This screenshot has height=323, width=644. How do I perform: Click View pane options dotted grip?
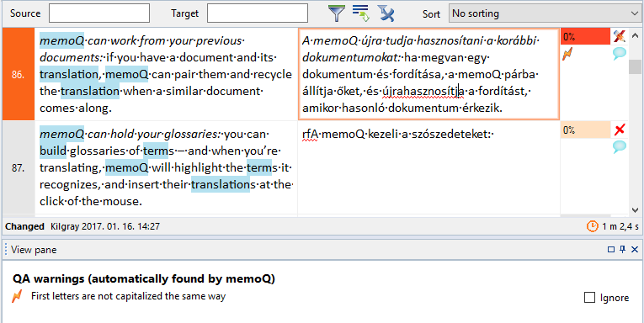tap(6, 250)
